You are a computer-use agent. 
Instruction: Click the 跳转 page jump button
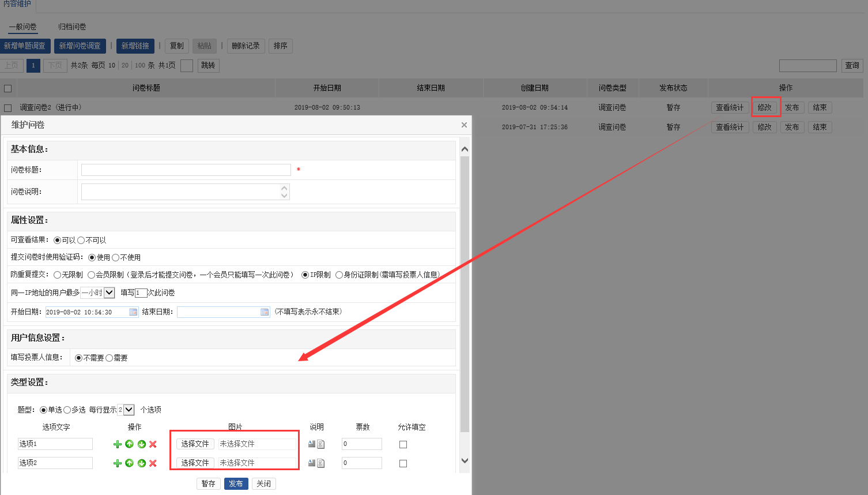point(208,65)
